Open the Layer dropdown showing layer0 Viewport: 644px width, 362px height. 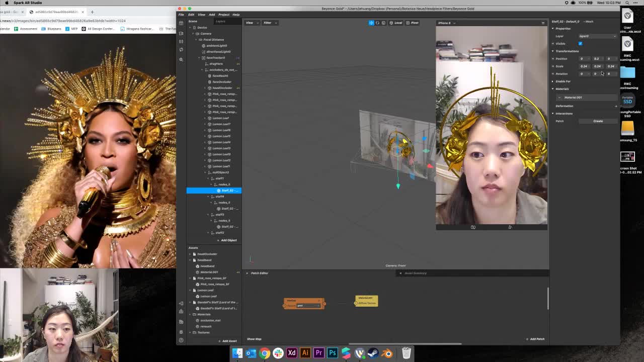tap(597, 36)
